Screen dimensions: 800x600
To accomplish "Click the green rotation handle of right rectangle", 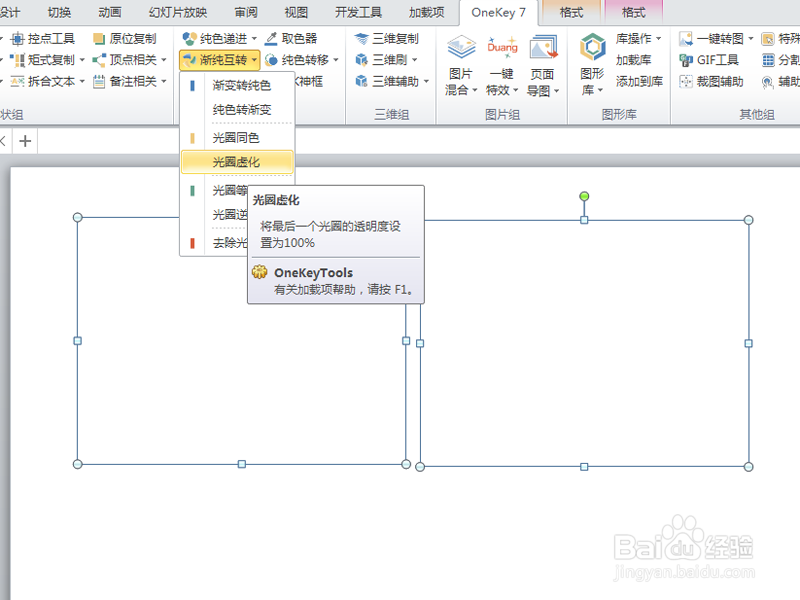I will tap(584, 196).
